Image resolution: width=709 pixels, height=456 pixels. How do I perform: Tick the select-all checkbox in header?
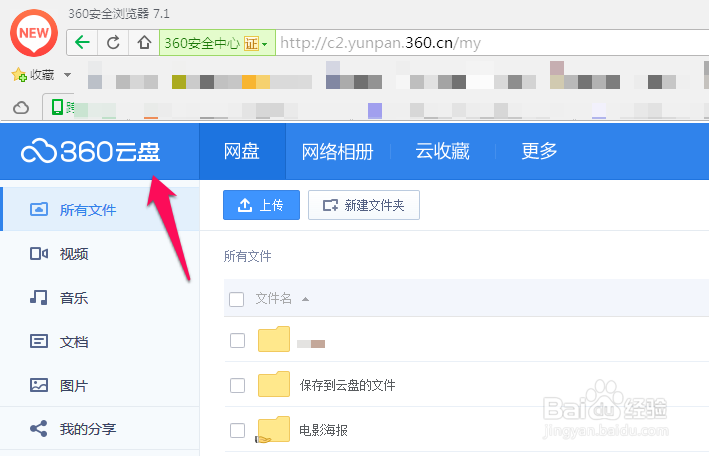236,299
